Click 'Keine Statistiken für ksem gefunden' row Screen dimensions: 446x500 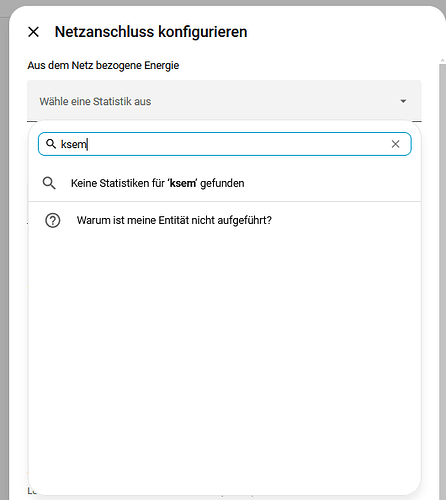tap(225, 183)
